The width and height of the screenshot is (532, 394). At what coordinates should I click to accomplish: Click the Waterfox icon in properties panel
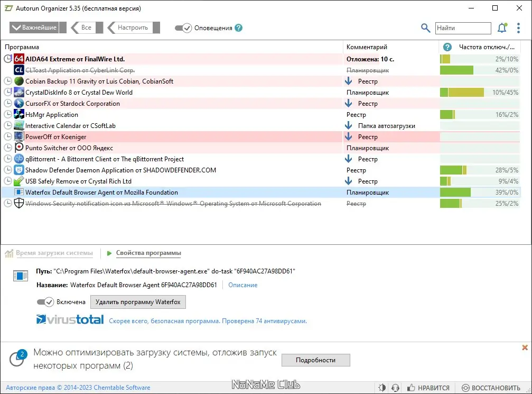[21, 276]
